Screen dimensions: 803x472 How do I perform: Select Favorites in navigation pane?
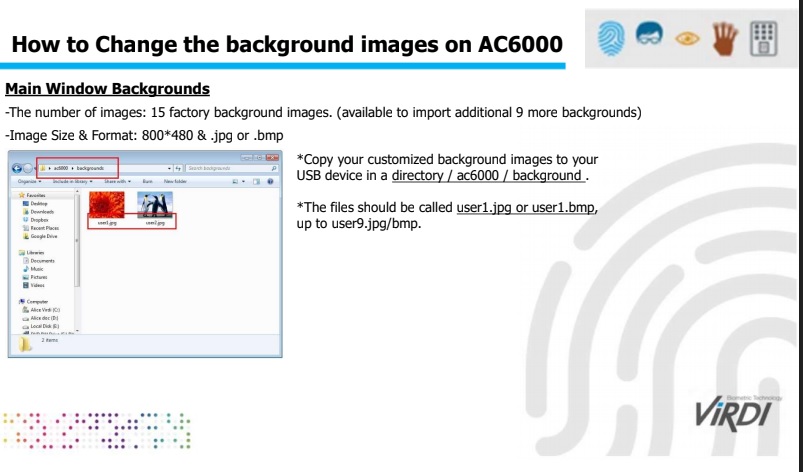[32, 195]
